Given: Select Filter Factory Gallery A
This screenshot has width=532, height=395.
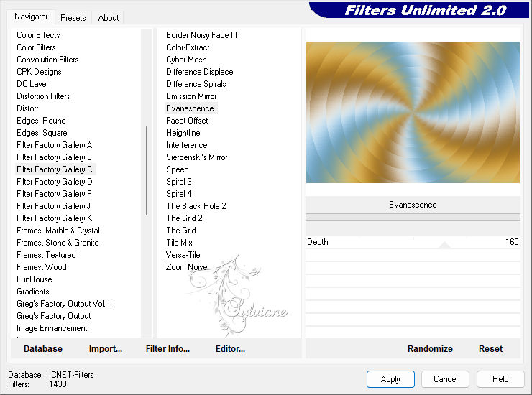Looking at the screenshot, I should [55, 145].
